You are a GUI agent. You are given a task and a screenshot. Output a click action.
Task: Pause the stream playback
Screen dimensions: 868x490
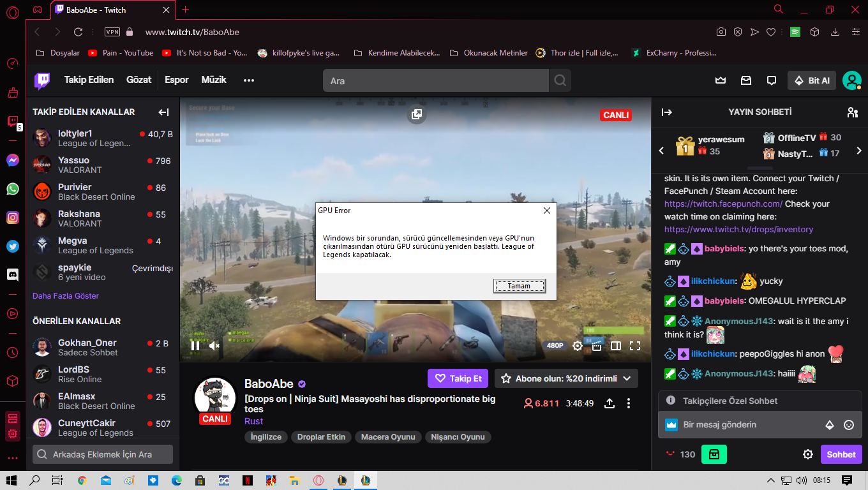(x=195, y=346)
